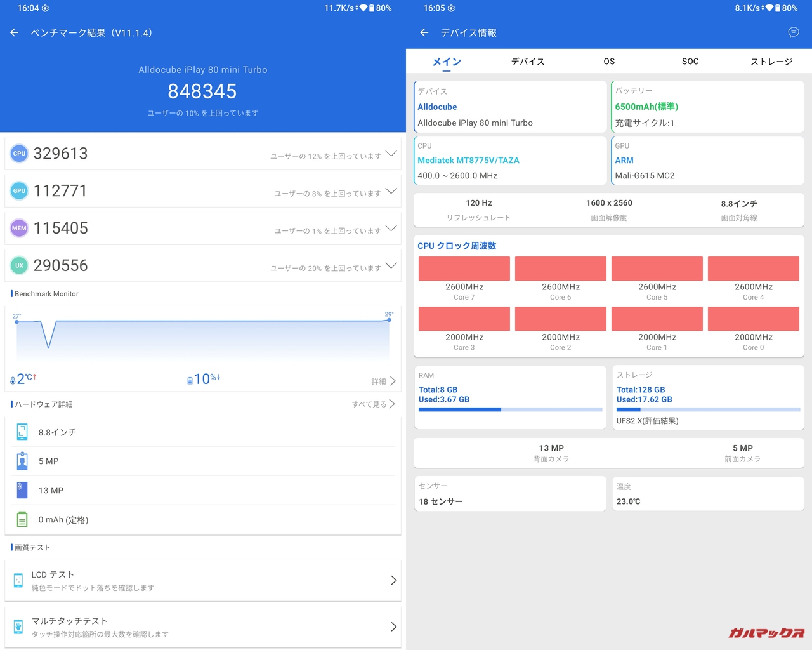Open the feedback chat bubble icon
Viewport: 812px width, 650px height.
pos(794,32)
